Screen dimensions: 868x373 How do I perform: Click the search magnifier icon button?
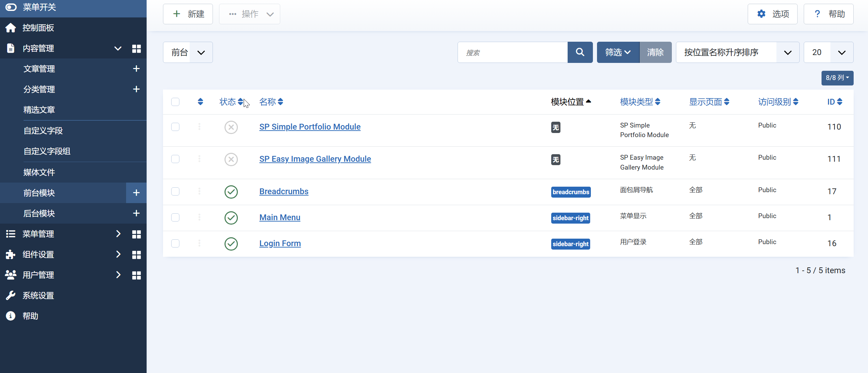[x=580, y=52]
